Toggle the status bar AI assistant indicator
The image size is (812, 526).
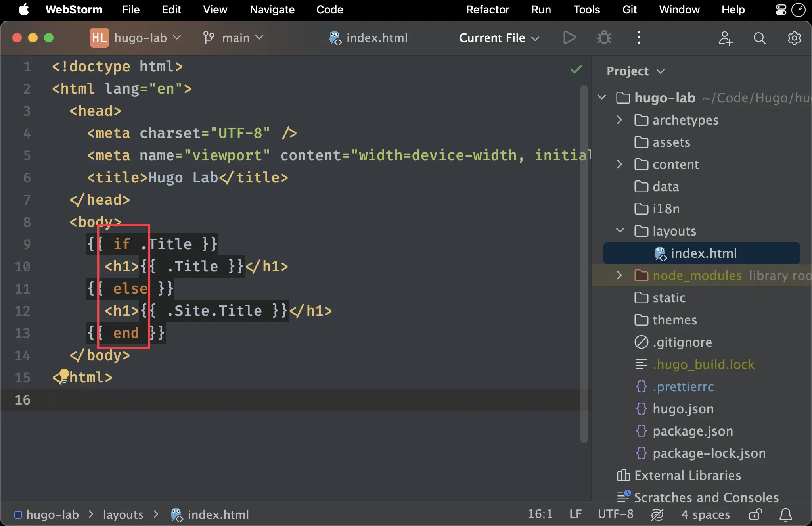click(x=657, y=514)
